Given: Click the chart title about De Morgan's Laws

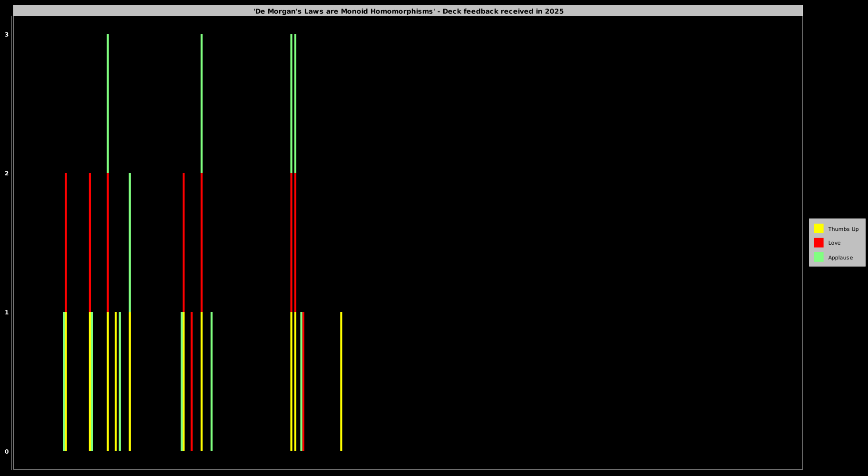Looking at the screenshot, I should (x=408, y=11).
